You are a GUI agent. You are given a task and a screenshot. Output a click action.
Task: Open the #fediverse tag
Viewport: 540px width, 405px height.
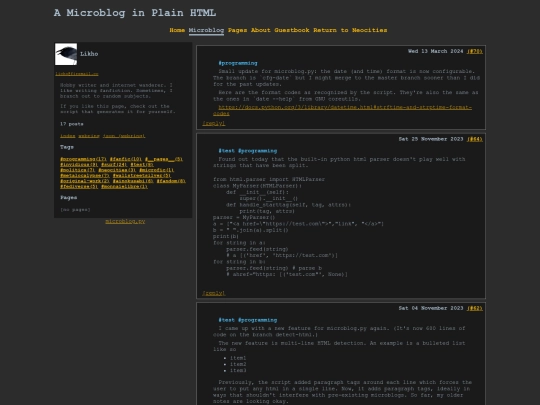click(79, 187)
